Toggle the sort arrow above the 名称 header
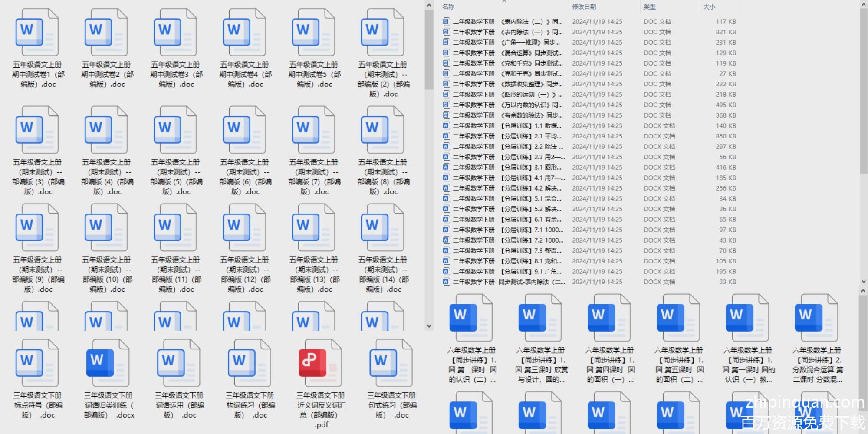This screenshot has height=434, width=868. click(x=504, y=2)
